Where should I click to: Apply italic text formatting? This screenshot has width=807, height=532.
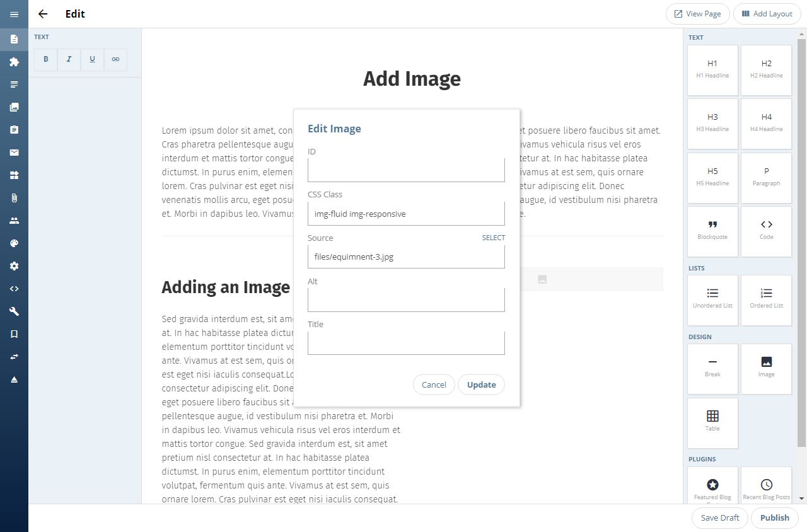(x=69, y=59)
